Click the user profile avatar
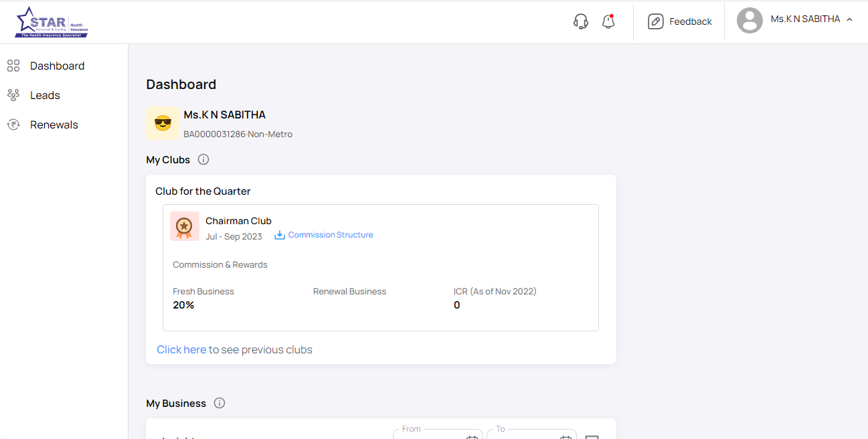The height and width of the screenshot is (439, 868). [750, 21]
